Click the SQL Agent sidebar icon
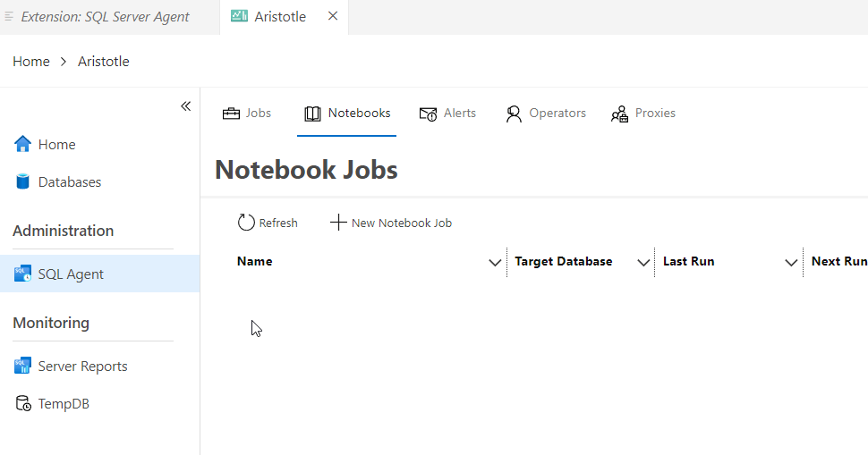The image size is (868, 455). tap(22, 274)
